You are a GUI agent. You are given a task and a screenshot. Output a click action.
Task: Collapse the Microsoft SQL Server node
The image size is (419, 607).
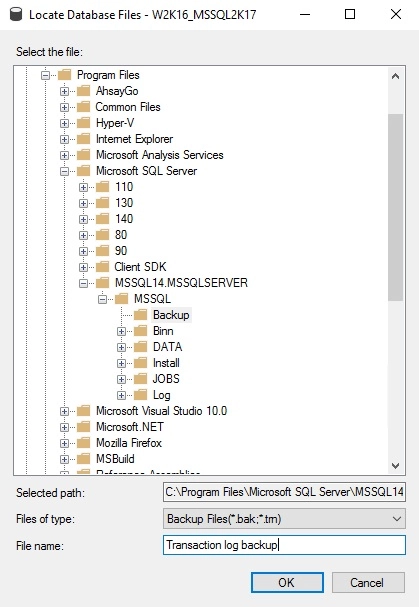[64, 171]
